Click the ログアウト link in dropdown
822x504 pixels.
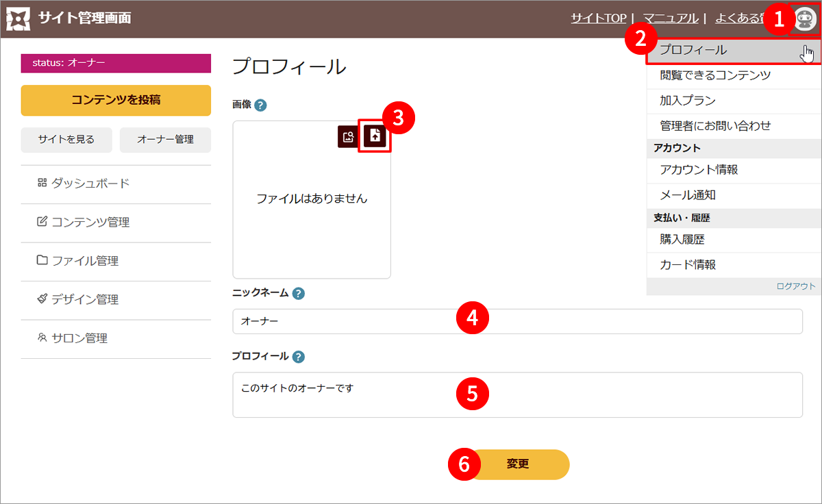(796, 286)
